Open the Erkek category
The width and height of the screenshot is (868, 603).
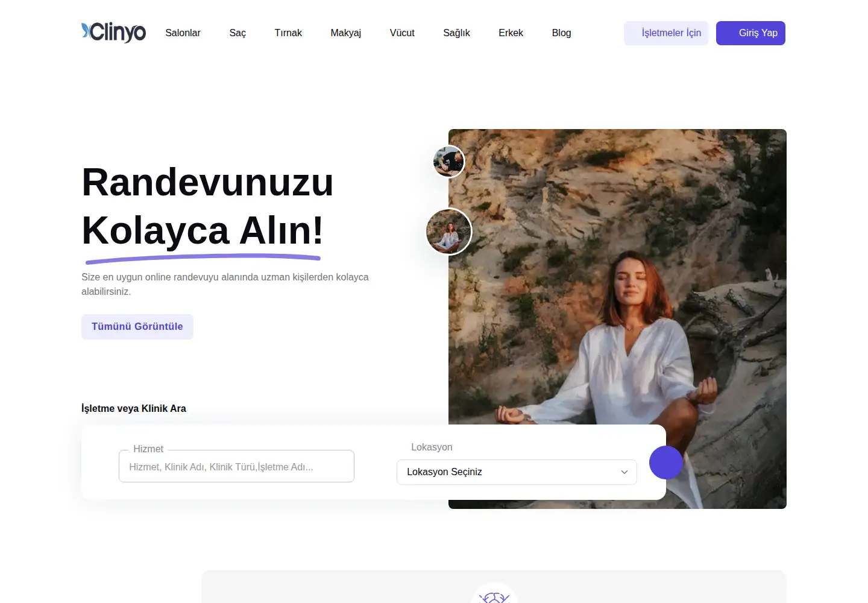point(511,33)
